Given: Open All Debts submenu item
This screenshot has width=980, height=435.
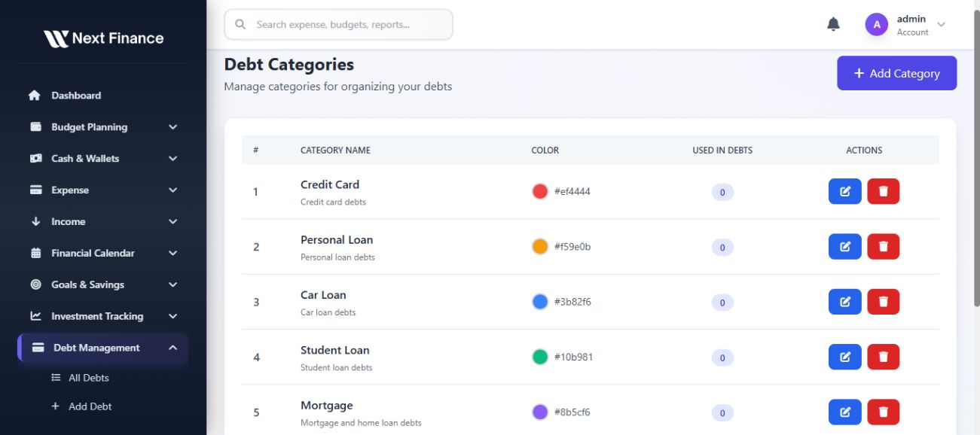Looking at the screenshot, I should tap(88, 378).
